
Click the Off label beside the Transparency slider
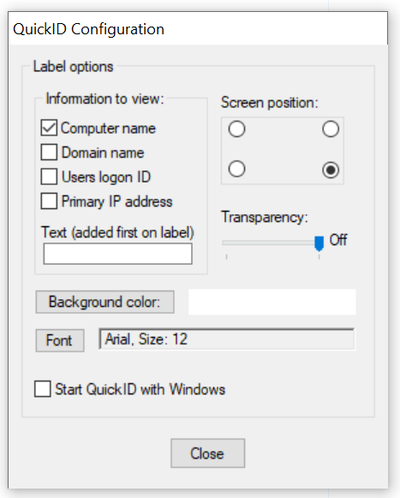pyautogui.click(x=338, y=240)
